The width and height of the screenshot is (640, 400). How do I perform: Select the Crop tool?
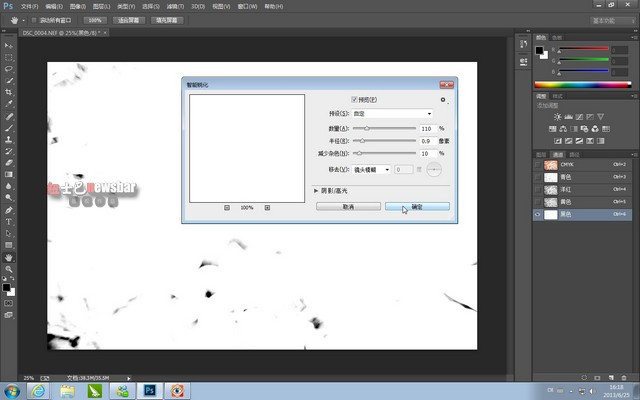[9, 92]
